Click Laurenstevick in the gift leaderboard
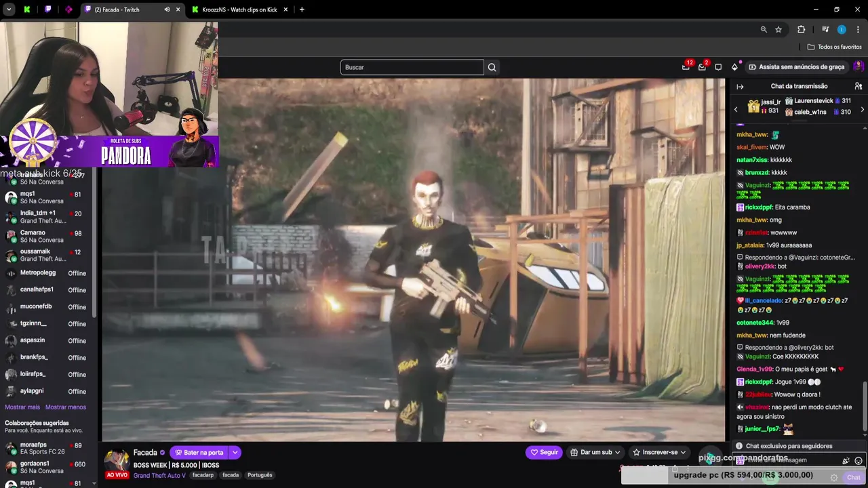 [817, 101]
